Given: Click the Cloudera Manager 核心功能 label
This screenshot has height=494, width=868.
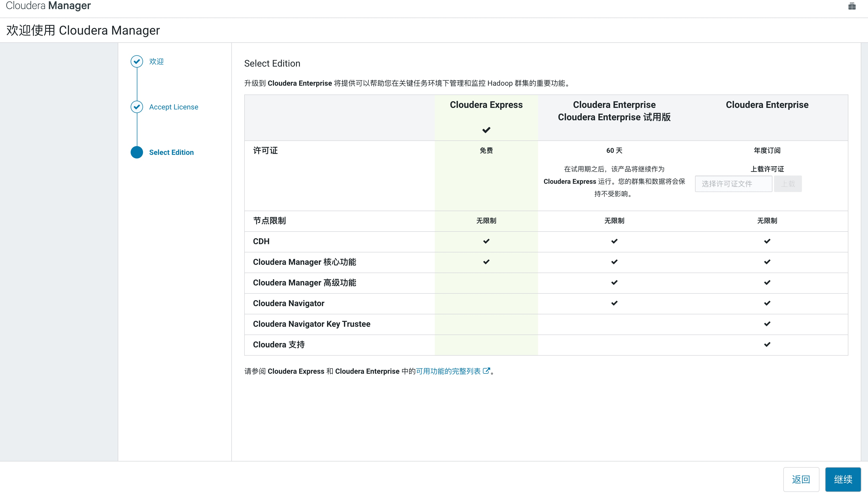Looking at the screenshot, I should 304,262.
